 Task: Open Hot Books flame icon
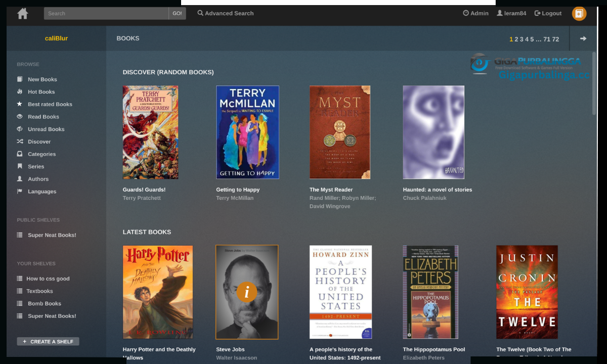pos(20,92)
